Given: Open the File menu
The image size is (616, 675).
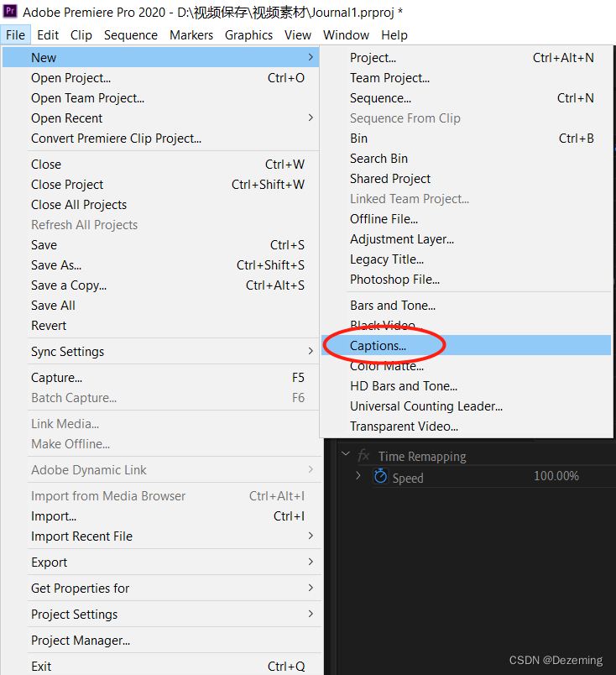Looking at the screenshot, I should pos(15,35).
